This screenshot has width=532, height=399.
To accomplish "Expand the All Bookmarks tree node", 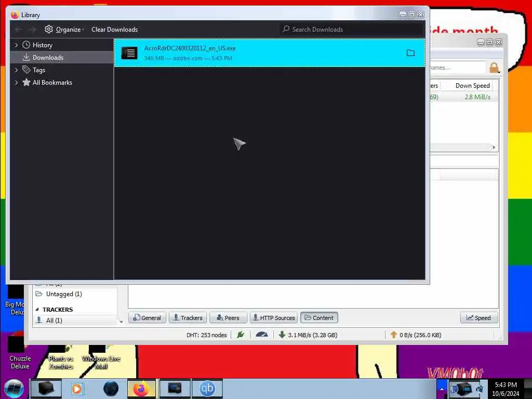I will pyautogui.click(x=16, y=83).
